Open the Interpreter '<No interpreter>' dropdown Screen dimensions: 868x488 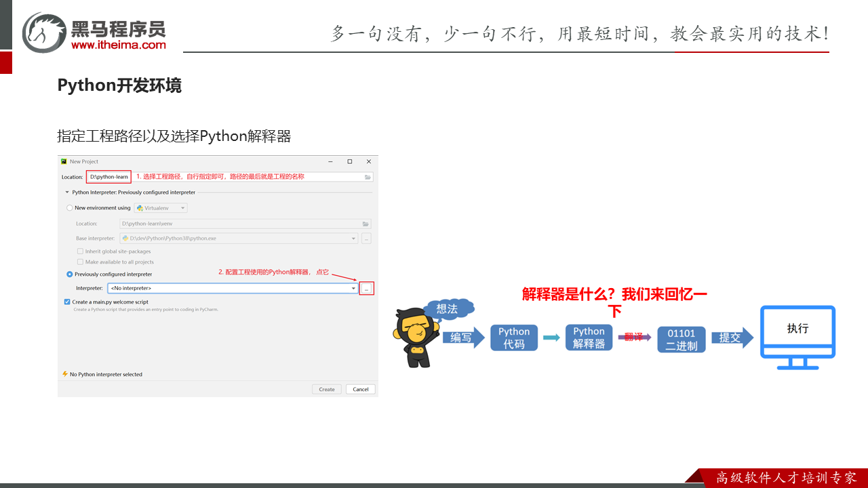pyautogui.click(x=233, y=289)
